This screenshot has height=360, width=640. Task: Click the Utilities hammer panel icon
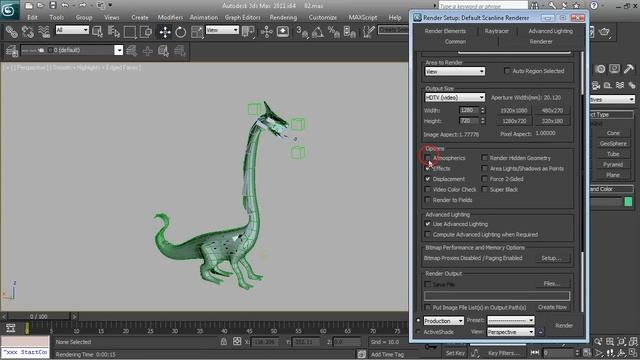coord(629,69)
